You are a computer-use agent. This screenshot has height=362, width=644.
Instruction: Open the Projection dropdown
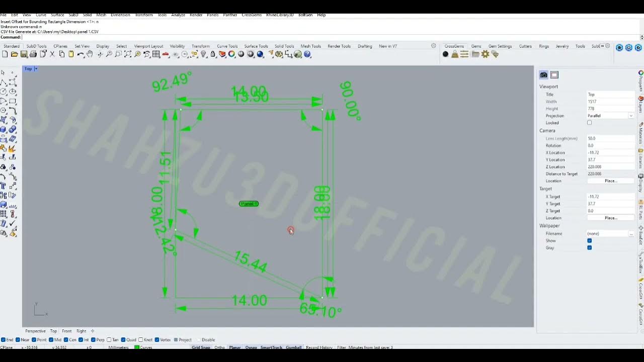[x=631, y=116]
